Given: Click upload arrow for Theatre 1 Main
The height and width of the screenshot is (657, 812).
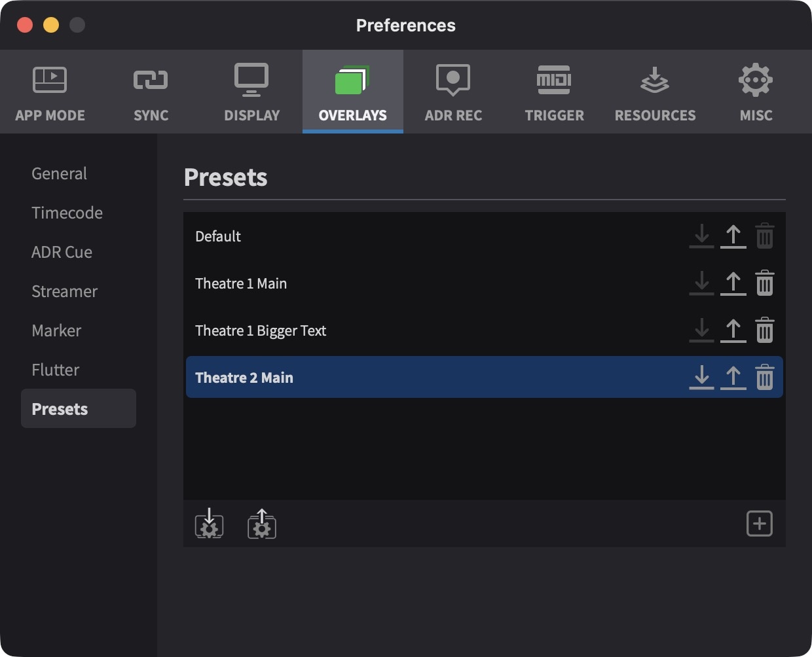Looking at the screenshot, I should (x=733, y=283).
